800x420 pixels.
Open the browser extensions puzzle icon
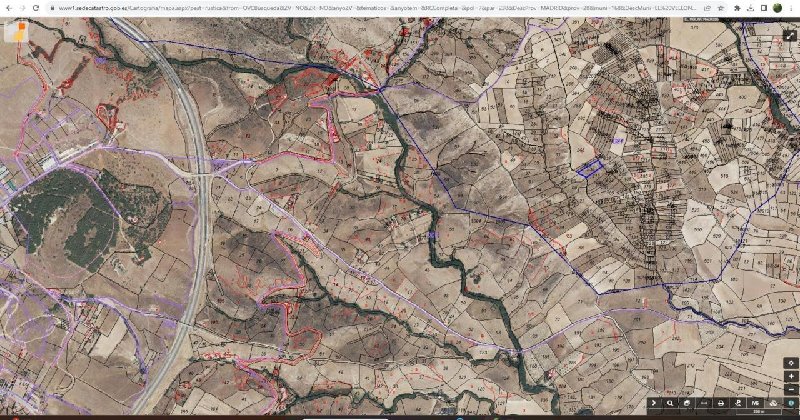click(737, 8)
